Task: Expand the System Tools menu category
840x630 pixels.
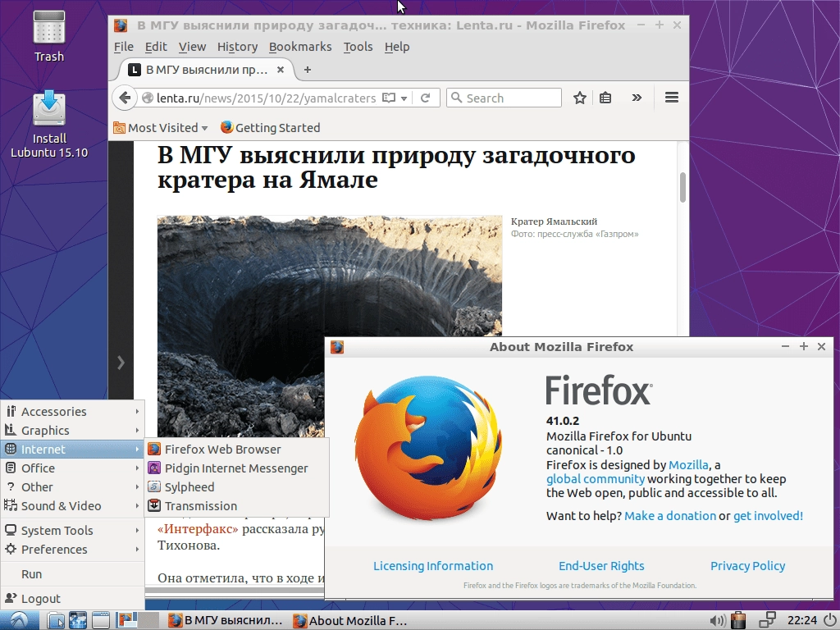Action: tap(73, 531)
